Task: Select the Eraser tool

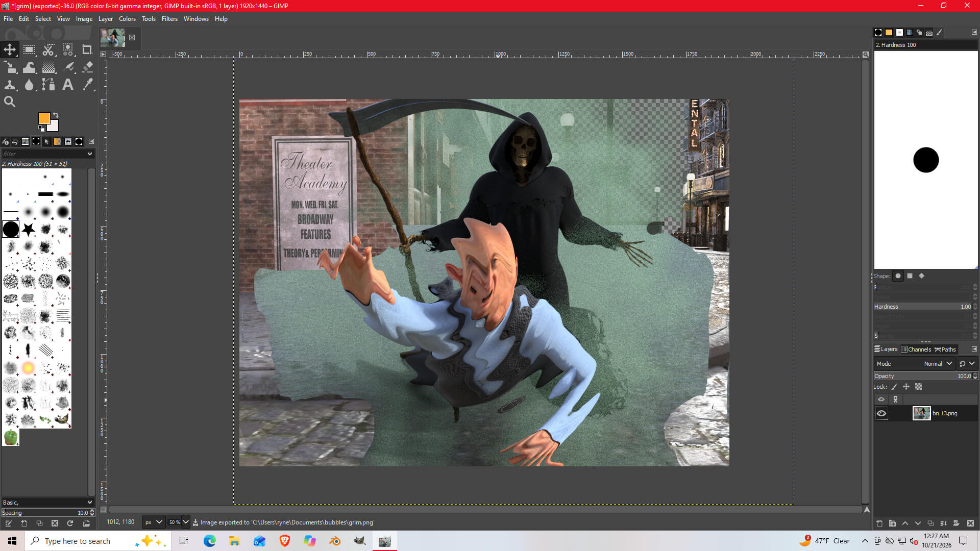Action: (x=87, y=67)
